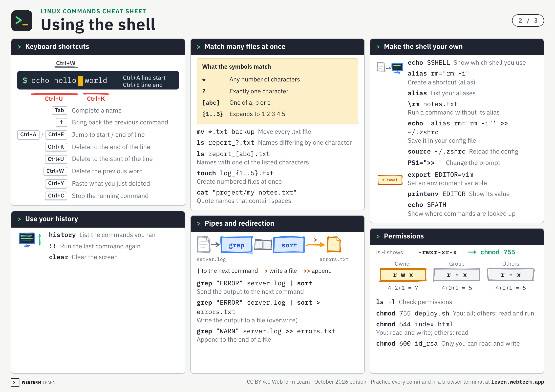Click the Permissions section header
The image size is (555, 392).
pyautogui.click(x=457, y=236)
